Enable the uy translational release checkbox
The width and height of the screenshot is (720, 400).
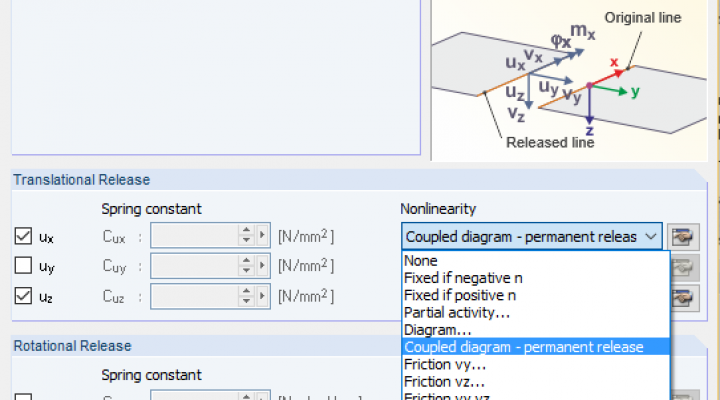[x=24, y=267]
